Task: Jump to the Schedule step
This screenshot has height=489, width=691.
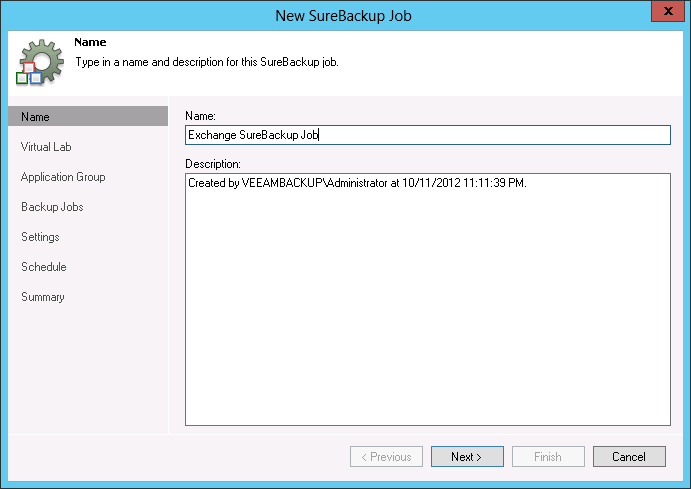Action: click(x=44, y=267)
